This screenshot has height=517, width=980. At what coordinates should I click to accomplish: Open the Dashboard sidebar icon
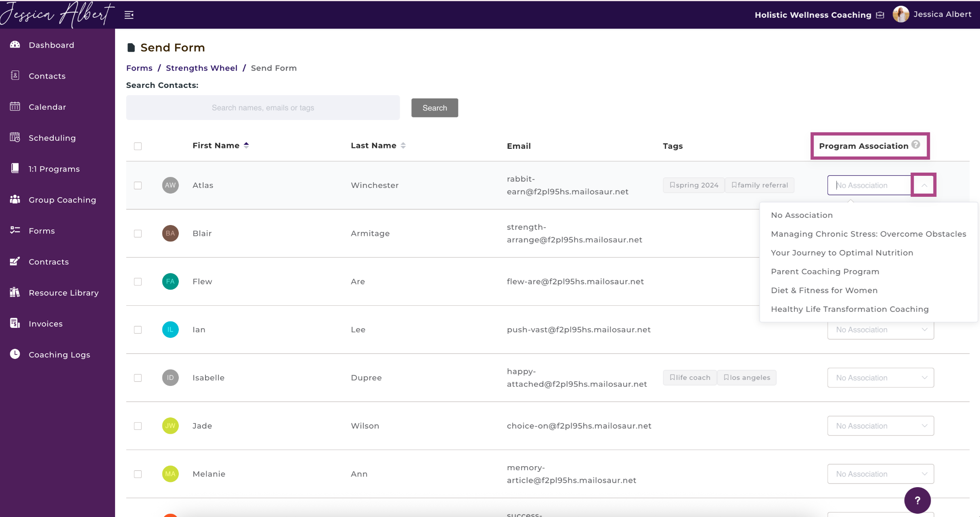point(15,45)
